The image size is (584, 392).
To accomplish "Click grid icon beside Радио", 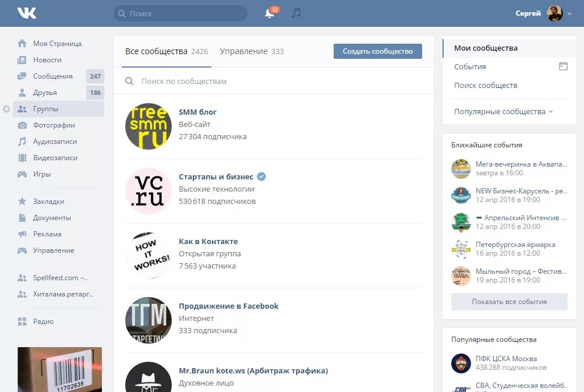I will [22, 321].
